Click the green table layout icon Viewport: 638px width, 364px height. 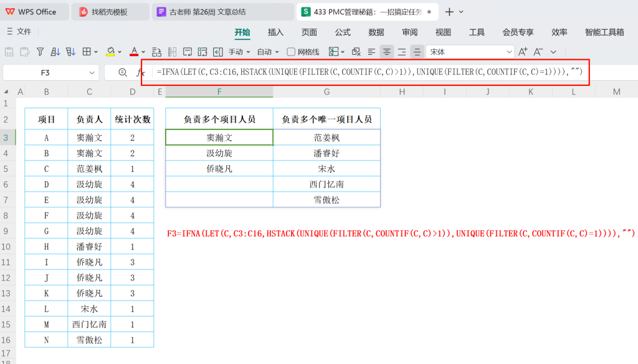click(x=202, y=52)
